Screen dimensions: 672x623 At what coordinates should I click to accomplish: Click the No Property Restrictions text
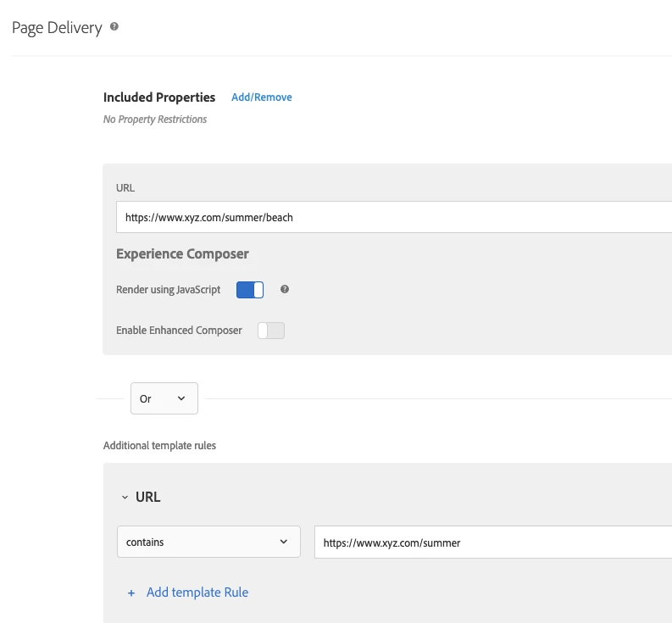pyautogui.click(x=155, y=120)
